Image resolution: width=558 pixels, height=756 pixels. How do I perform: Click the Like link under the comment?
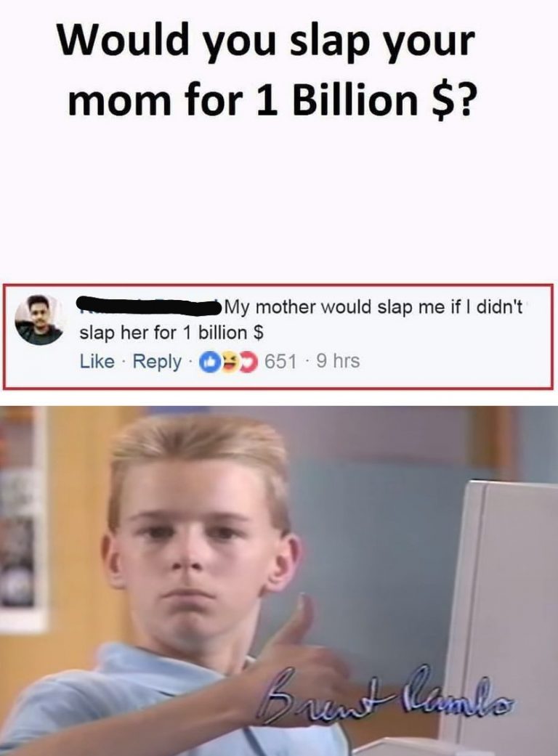97,361
